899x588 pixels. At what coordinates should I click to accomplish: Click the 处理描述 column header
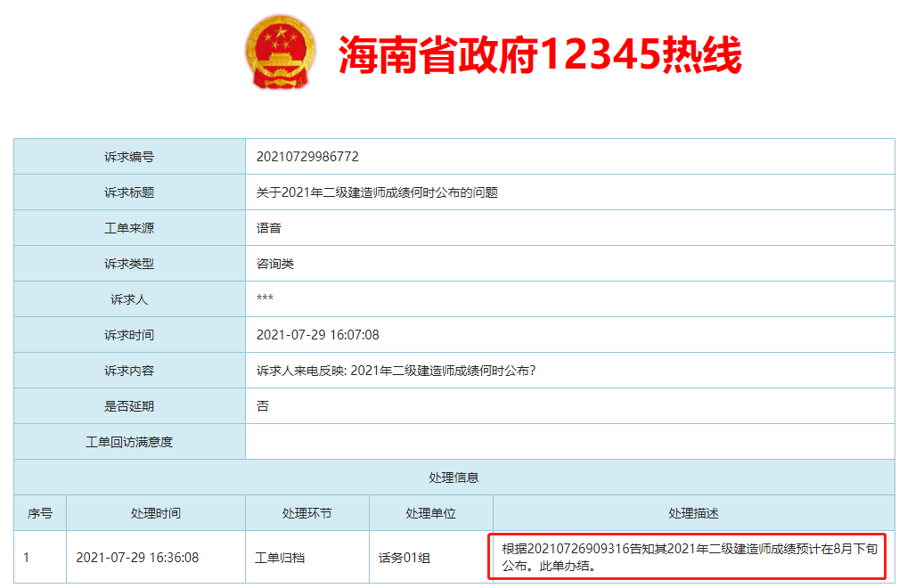click(x=693, y=513)
